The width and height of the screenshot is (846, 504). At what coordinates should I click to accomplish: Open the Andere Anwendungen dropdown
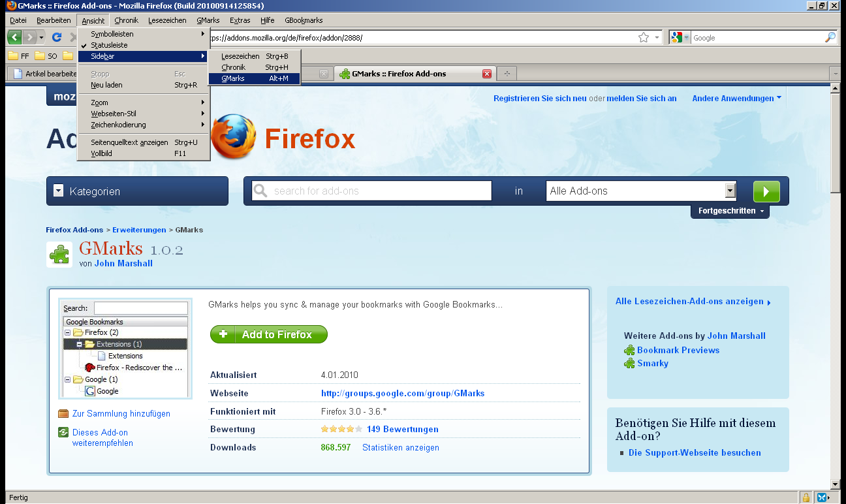[737, 99]
